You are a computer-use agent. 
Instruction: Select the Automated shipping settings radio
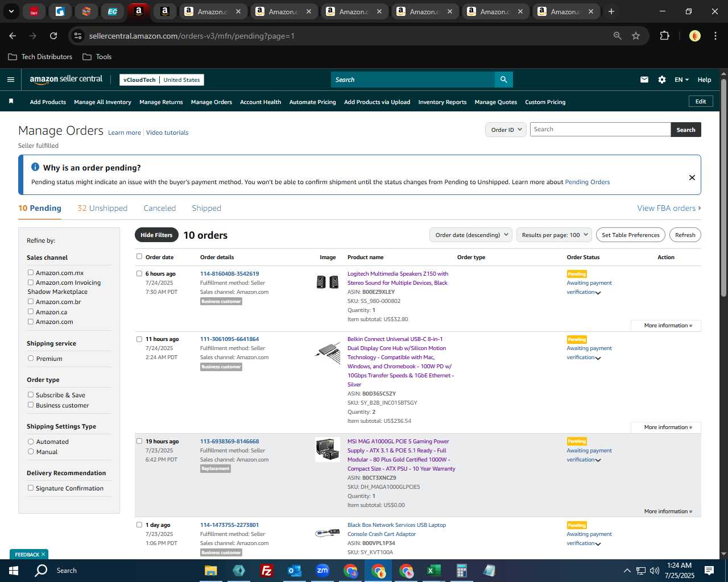(x=31, y=441)
